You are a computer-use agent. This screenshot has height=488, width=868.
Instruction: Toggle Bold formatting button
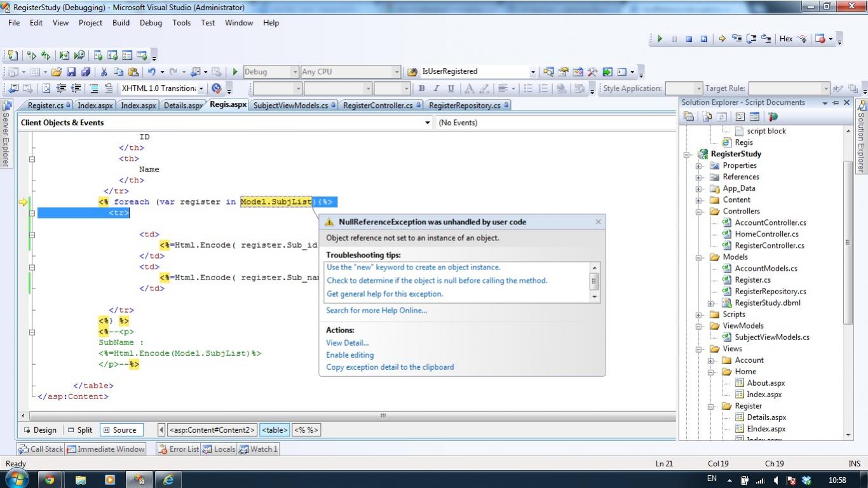coord(421,88)
